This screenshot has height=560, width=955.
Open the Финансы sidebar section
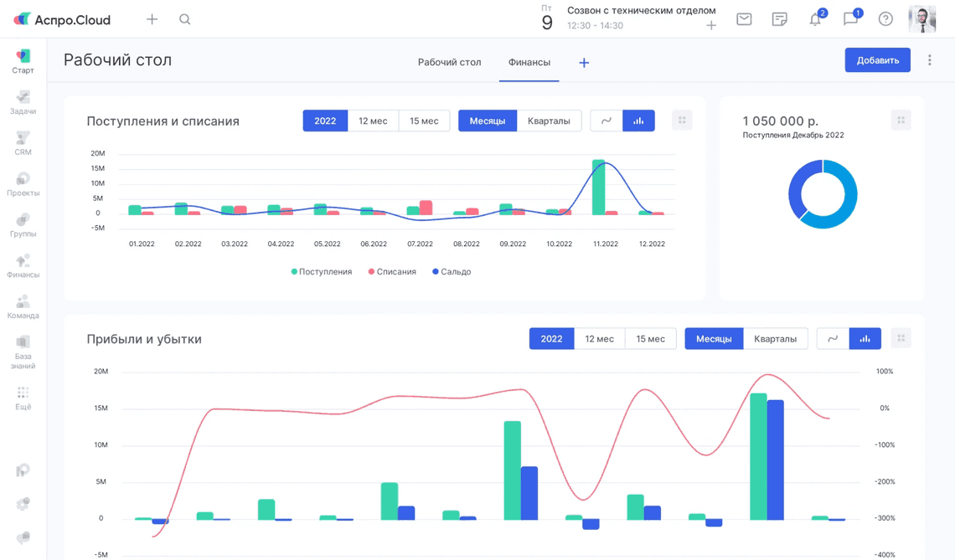pyautogui.click(x=23, y=265)
